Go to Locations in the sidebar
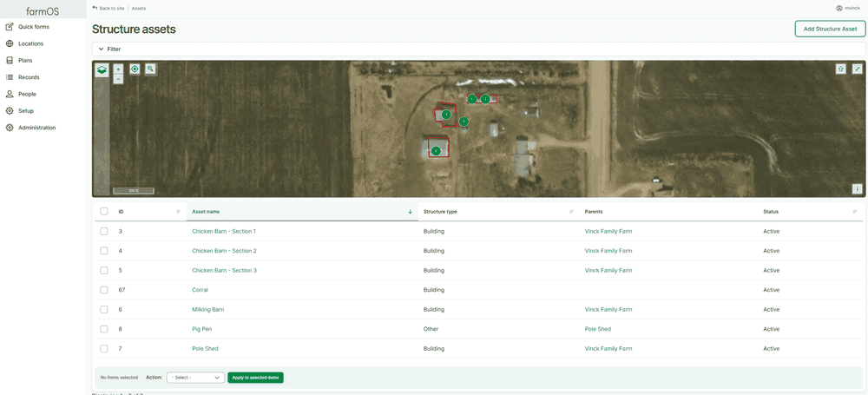 (x=30, y=43)
